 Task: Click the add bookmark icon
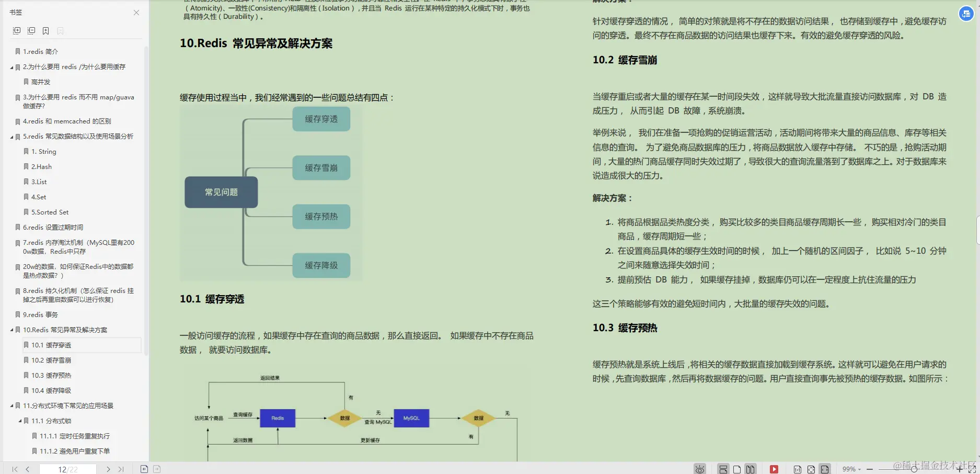pos(45,31)
